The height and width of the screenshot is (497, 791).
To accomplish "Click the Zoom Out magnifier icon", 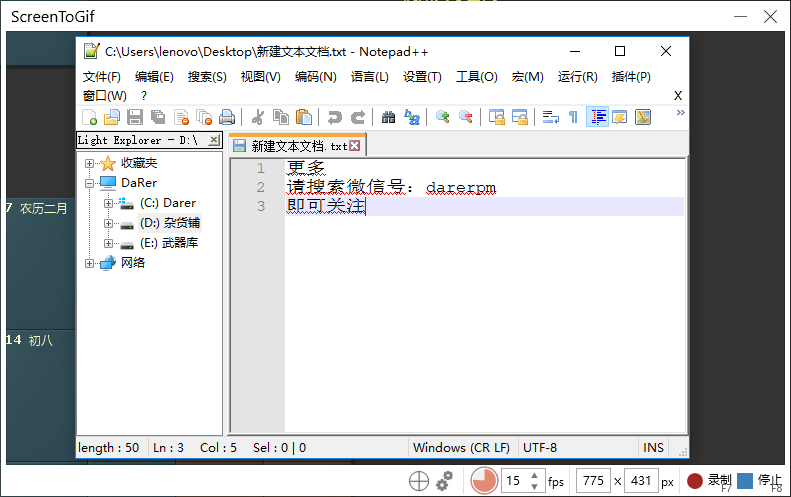I will [x=466, y=117].
